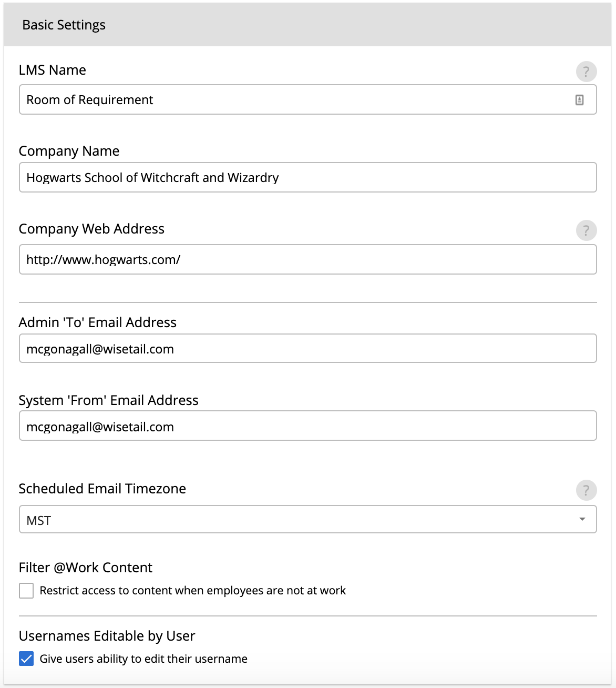Open the Scheduled Email Timezone dropdown
This screenshot has height=688, width=616.
pos(308,519)
